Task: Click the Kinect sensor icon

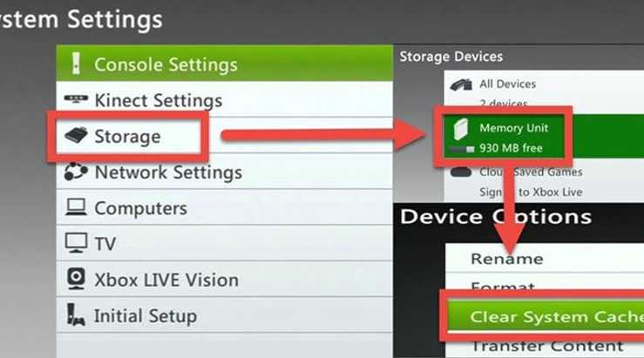Action: pos(76,99)
